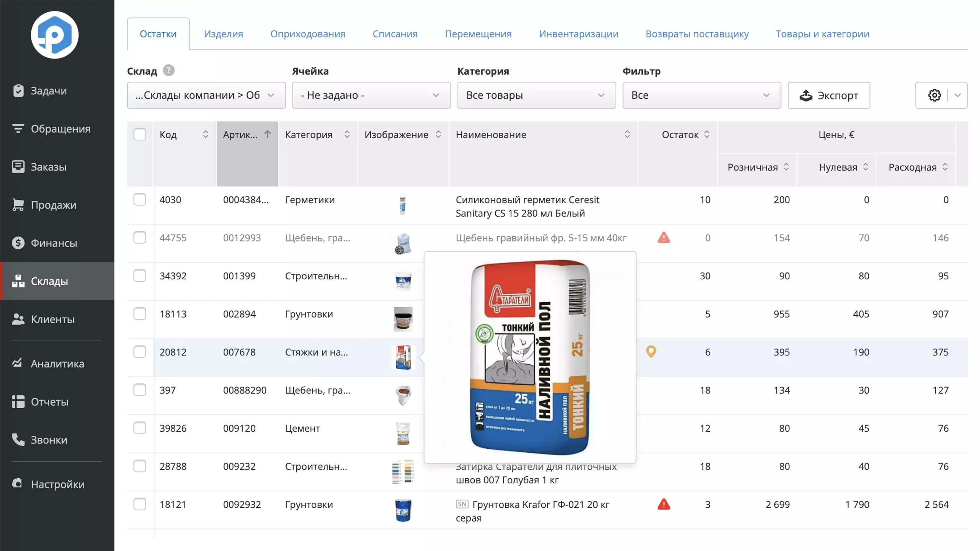Image resolution: width=980 pixels, height=551 pixels.
Task: Click the company logo icon in the sidebar
Action: point(55,35)
